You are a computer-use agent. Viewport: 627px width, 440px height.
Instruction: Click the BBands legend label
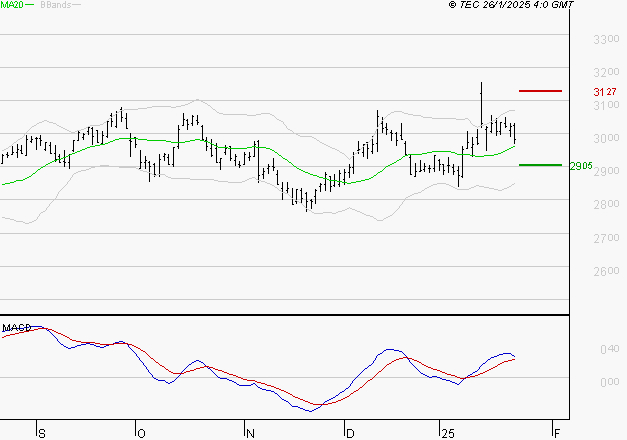pyautogui.click(x=56, y=5)
